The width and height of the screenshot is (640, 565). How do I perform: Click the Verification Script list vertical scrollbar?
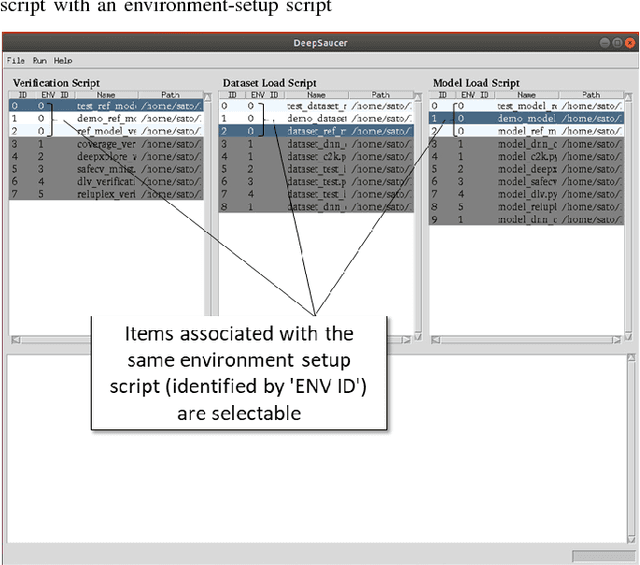click(x=208, y=200)
